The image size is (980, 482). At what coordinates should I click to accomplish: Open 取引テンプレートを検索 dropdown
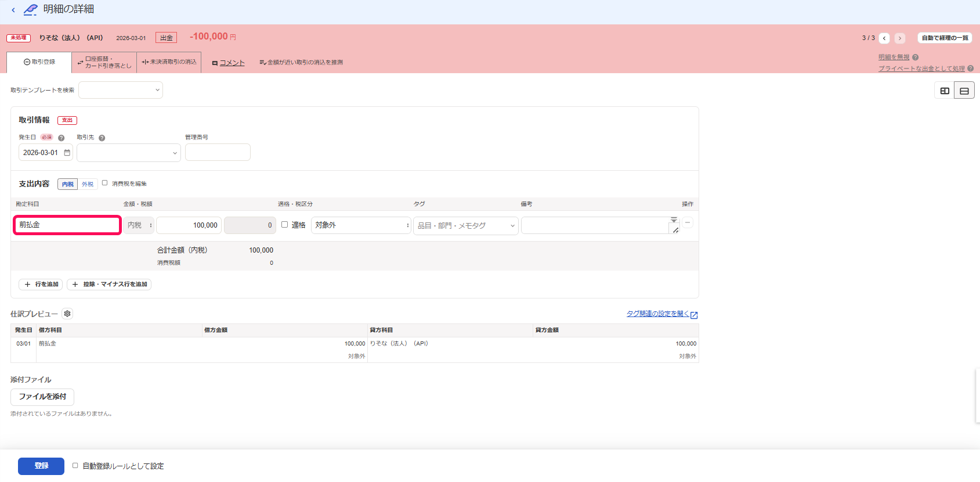(121, 90)
